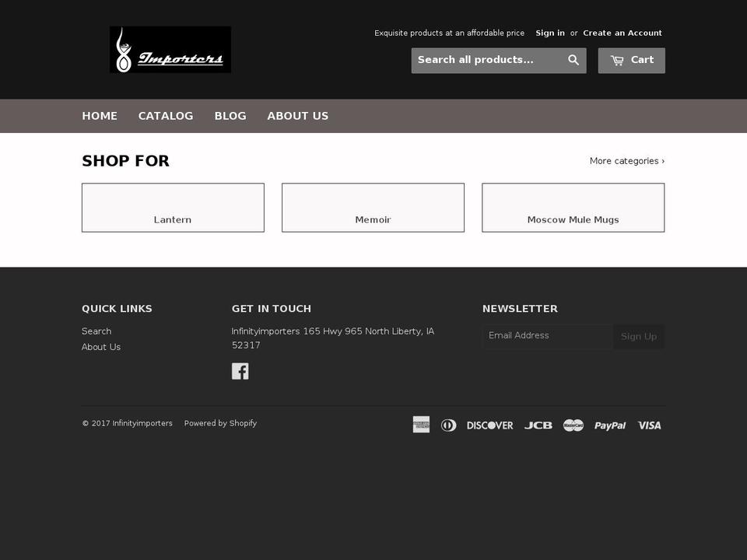Go to the Home menu item
This screenshot has width=747, height=560.
[x=100, y=116]
